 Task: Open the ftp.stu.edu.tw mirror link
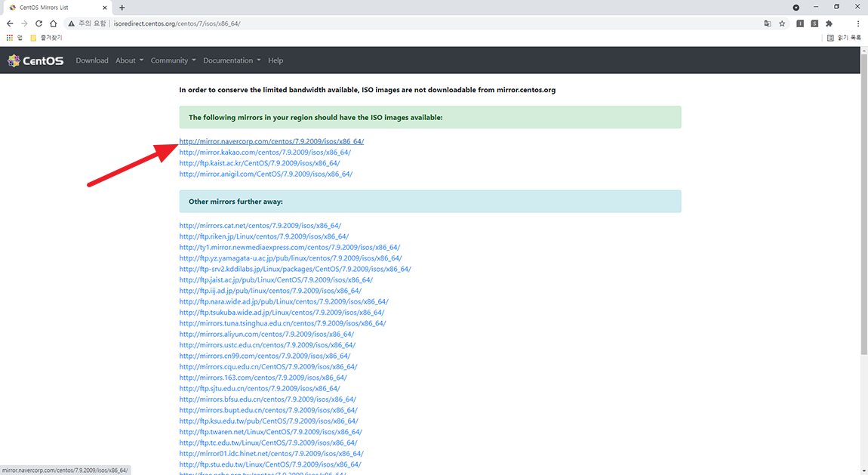point(270,464)
